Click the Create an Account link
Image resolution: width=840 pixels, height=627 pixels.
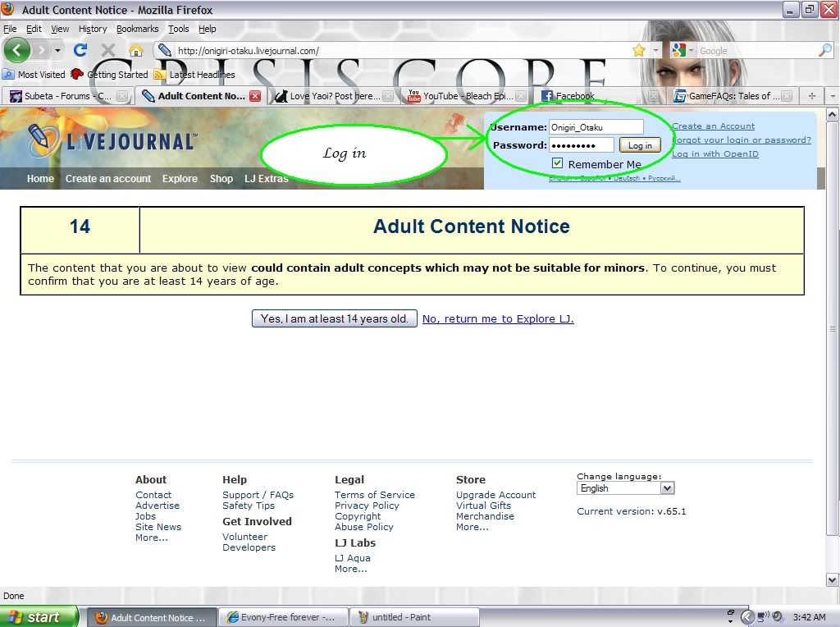pyautogui.click(x=713, y=126)
